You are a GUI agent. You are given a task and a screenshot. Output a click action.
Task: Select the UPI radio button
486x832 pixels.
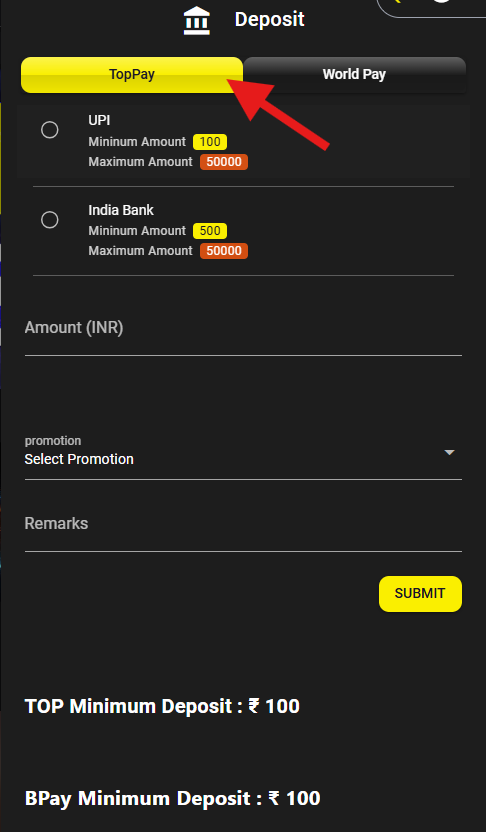click(50, 130)
